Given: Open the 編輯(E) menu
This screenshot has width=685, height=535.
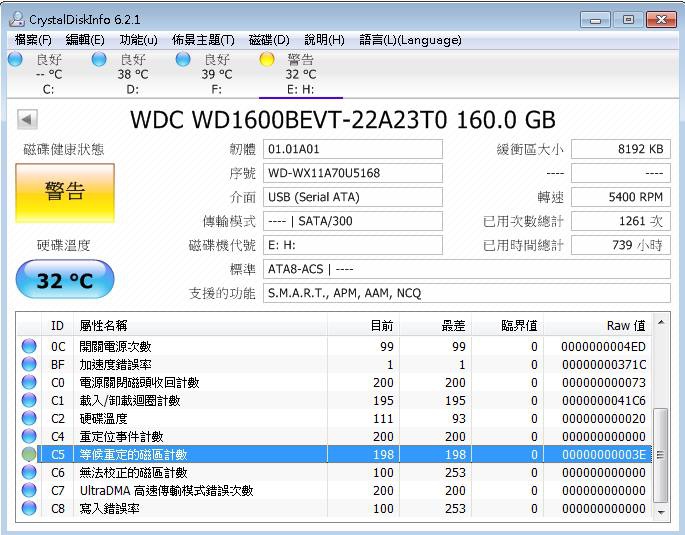Looking at the screenshot, I should coord(85,40).
